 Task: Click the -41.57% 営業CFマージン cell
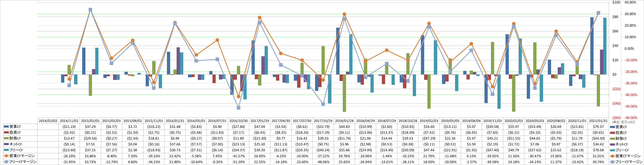pyautogui.click(x=238, y=156)
